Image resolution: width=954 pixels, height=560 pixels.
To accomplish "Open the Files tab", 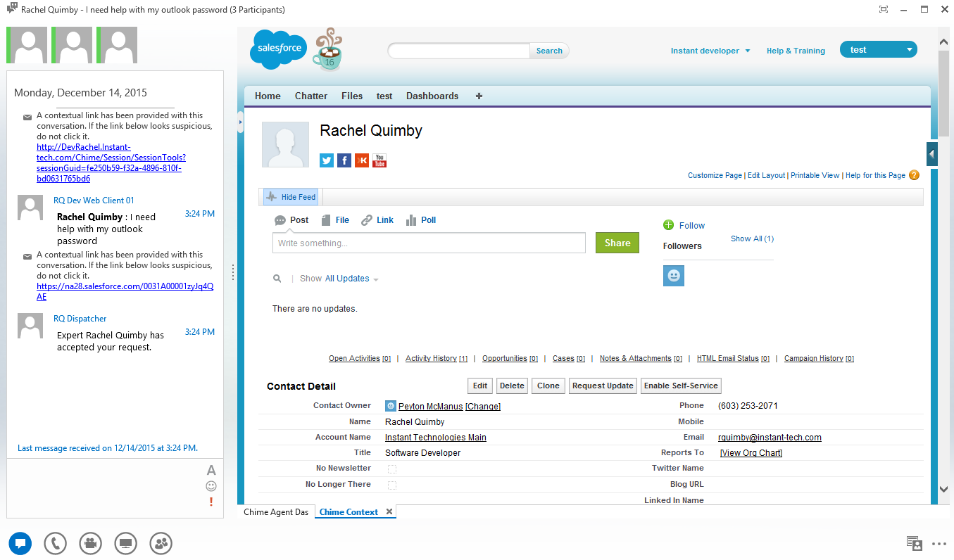I will [x=352, y=96].
